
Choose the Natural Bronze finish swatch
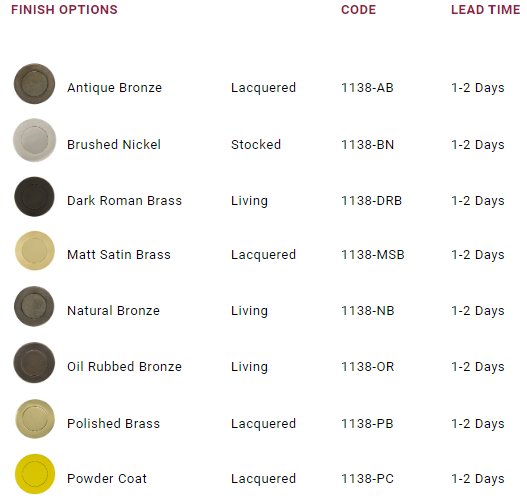[34, 306]
